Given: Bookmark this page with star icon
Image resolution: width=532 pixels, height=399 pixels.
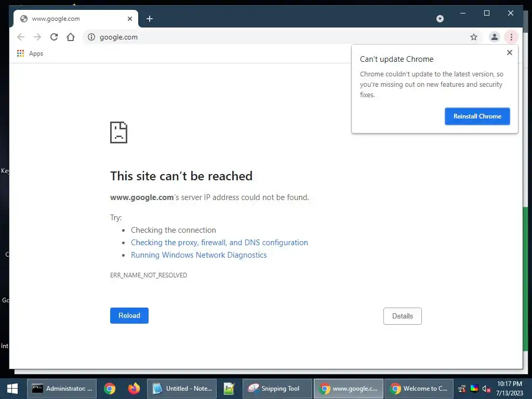Looking at the screenshot, I should click(474, 37).
